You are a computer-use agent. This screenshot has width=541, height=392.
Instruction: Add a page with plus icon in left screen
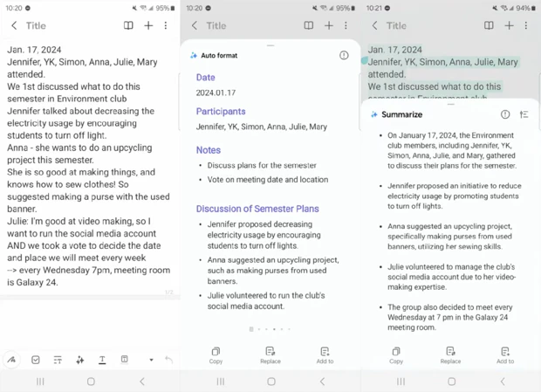pyautogui.click(x=148, y=26)
